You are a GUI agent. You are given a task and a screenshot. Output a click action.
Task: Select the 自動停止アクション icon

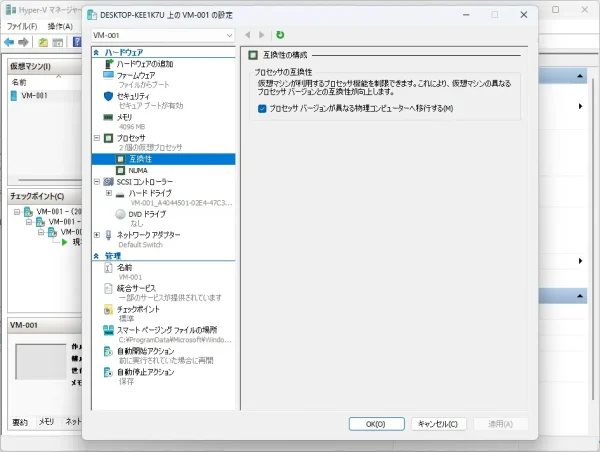coord(108,372)
